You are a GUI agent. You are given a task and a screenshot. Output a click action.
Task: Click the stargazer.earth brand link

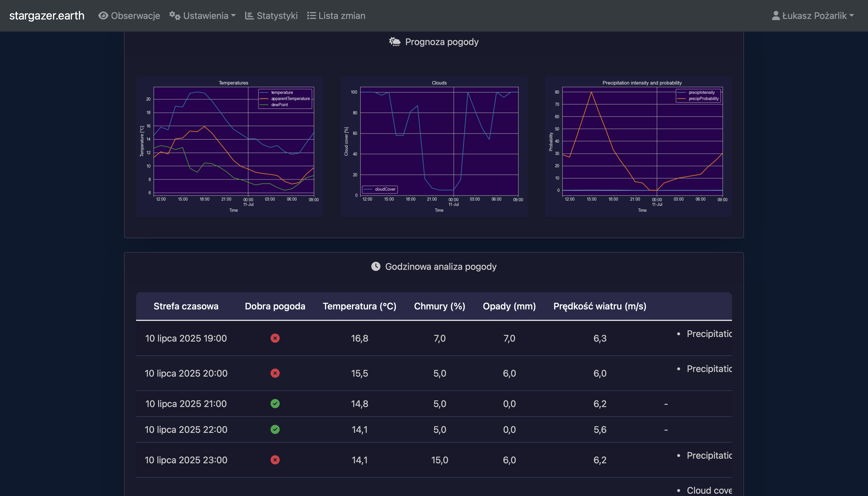pos(47,16)
